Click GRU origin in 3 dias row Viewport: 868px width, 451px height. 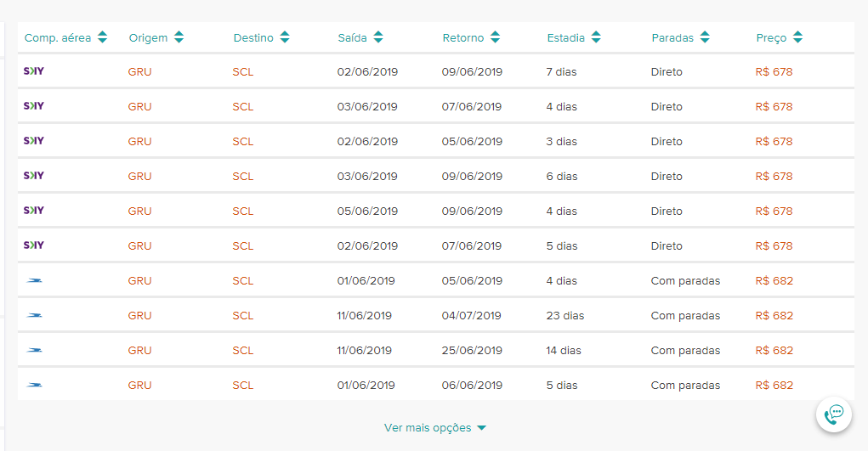(139, 142)
